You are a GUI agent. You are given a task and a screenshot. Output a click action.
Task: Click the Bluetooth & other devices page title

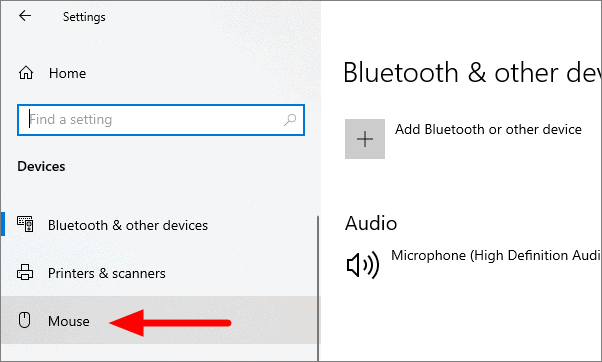472,73
